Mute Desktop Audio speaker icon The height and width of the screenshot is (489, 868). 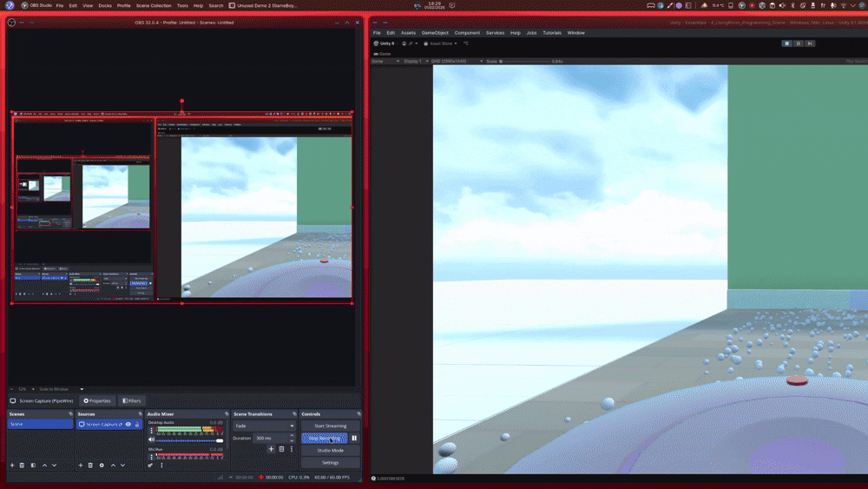152,439
